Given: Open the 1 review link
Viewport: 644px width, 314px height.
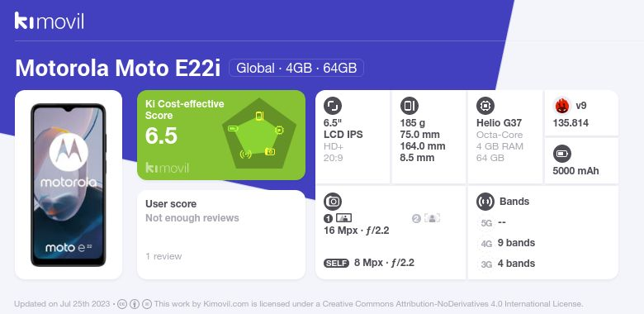Looking at the screenshot, I should (163, 256).
